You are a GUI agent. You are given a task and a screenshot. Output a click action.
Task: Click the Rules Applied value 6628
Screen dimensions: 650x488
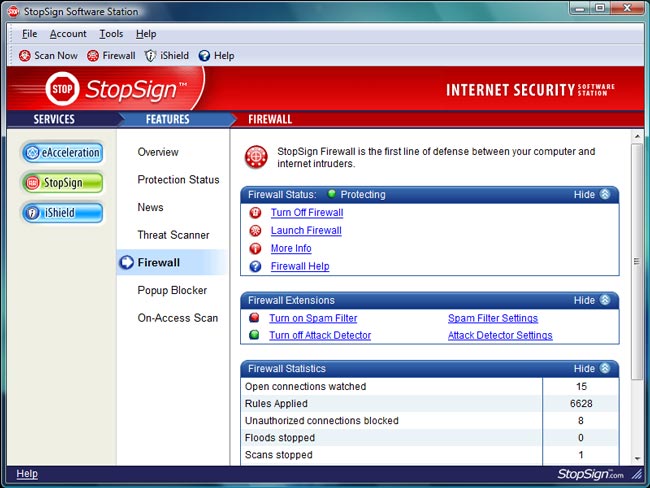point(581,403)
